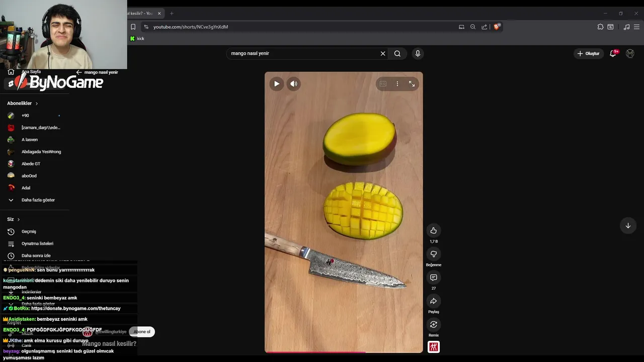The height and width of the screenshot is (362, 644).
Task: Open the Brave Shields lion icon
Action: (497, 27)
